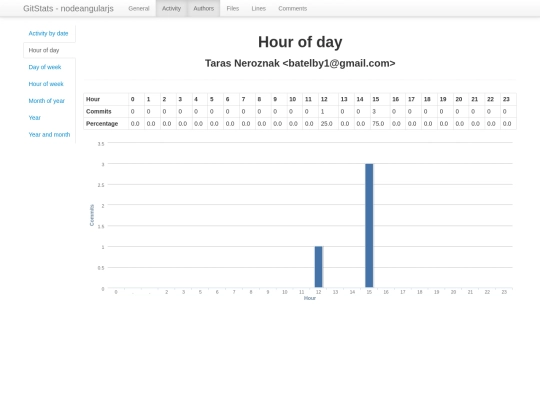
Task: Click the Hour row header cell
Action: [106, 99]
